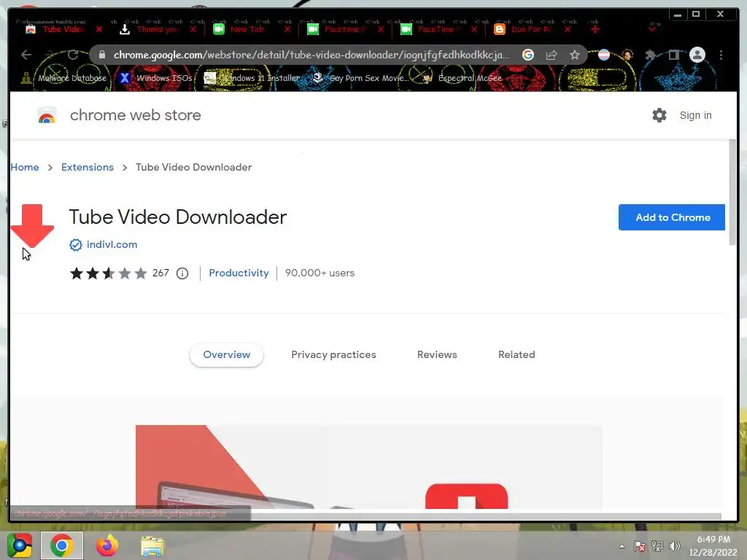Open the network tray icon
The image size is (747, 560).
(x=657, y=546)
